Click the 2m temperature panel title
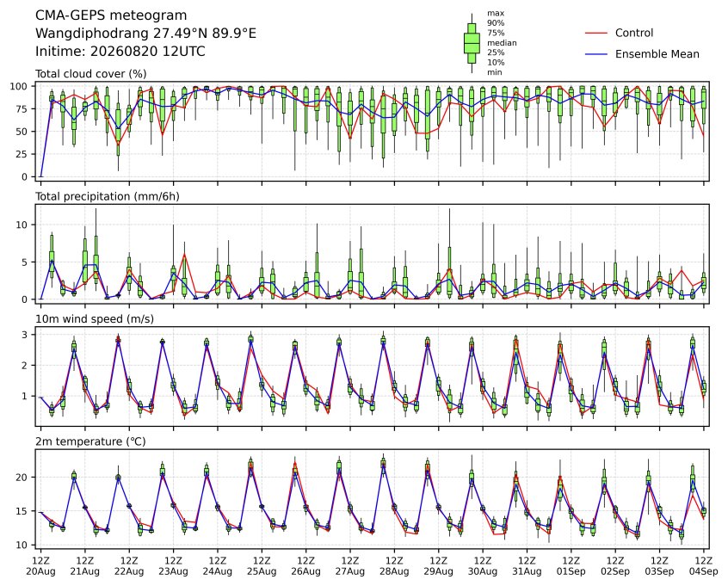The height and width of the screenshot is (586, 728). pyautogui.click(x=90, y=441)
